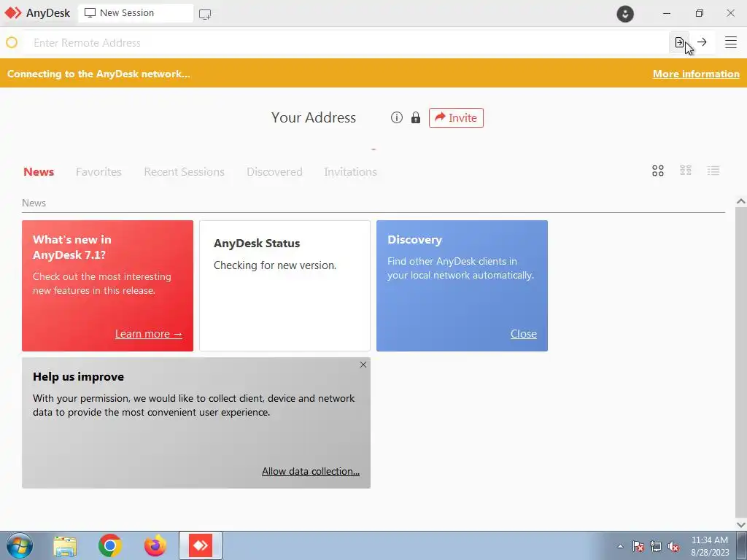The width and height of the screenshot is (747, 560).
Task: Switch to small tiles view
Action: tap(686, 171)
